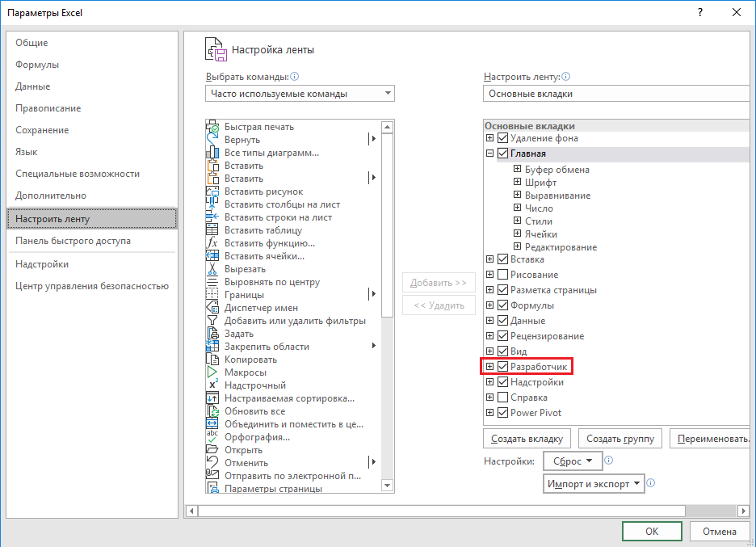Click the Макросы play triangle icon
This screenshot has height=547, width=756.
pyautogui.click(x=212, y=372)
